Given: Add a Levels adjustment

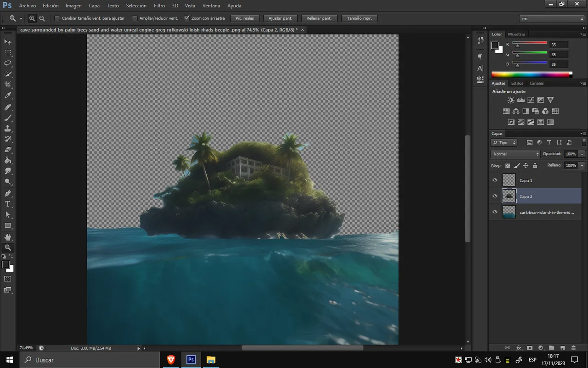Looking at the screenshot, I should pyautogui.click(x=521, y=100).
